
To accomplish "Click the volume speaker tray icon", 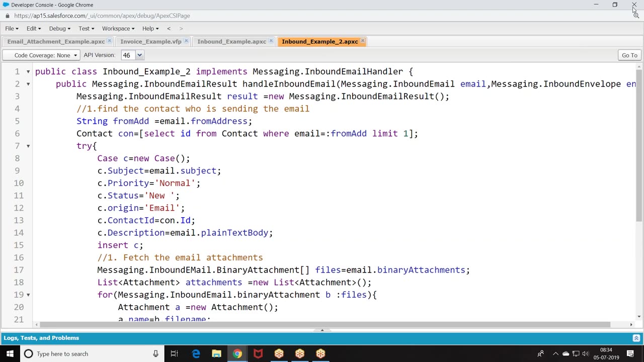I will (585, 354).
